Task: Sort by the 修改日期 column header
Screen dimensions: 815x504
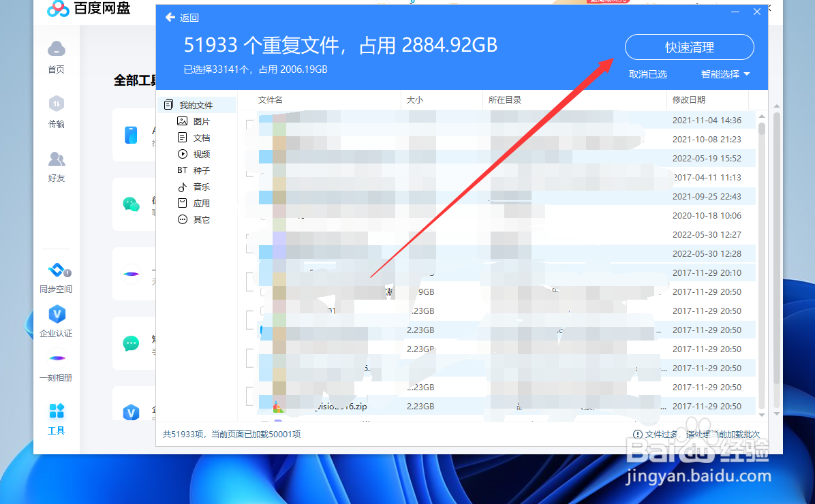Action: (689, 99)
